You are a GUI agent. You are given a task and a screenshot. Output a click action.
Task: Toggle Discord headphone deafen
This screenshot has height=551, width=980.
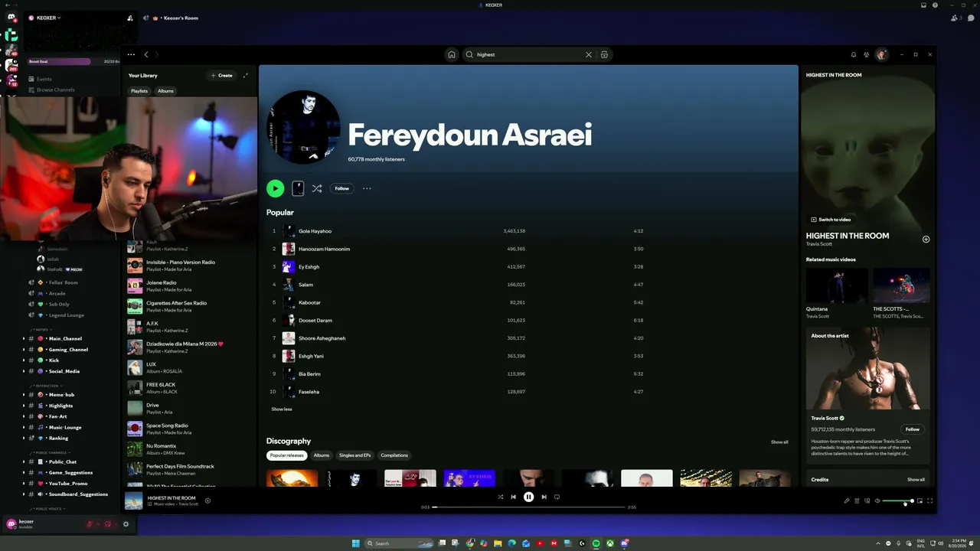107,524
